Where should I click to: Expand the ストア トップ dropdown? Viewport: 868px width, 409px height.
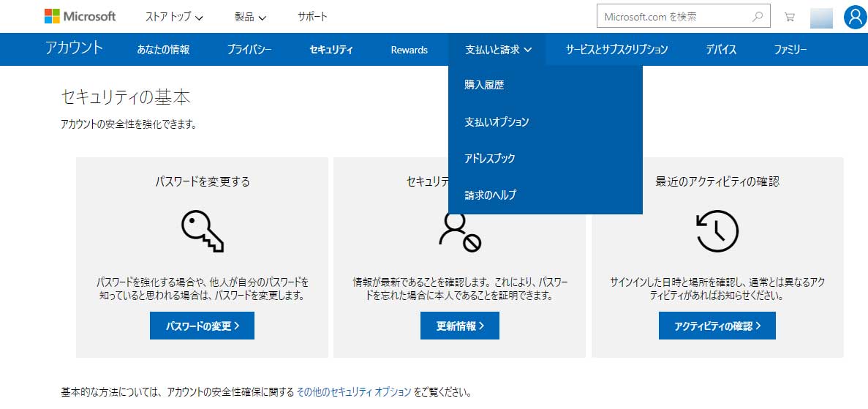click(x=174, y=17)
